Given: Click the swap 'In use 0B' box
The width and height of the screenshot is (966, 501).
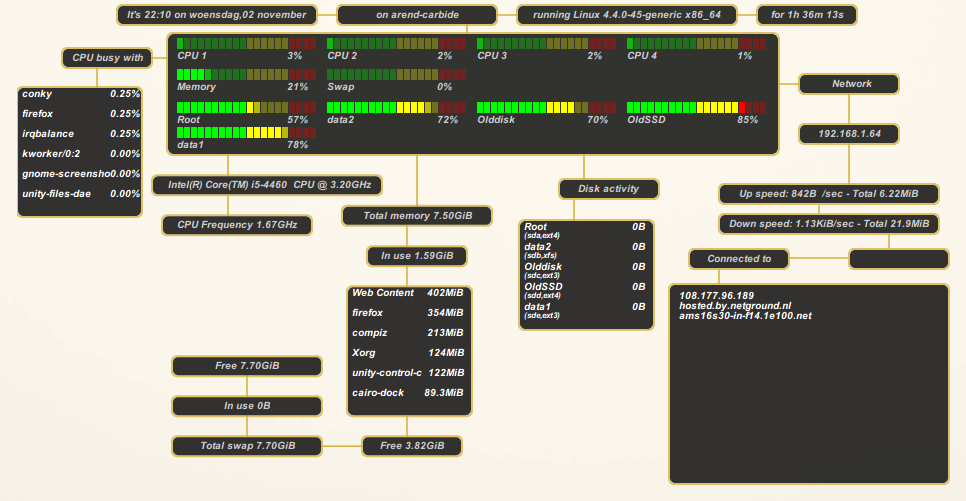Looking at the screenshot, I should pos(247,406).
